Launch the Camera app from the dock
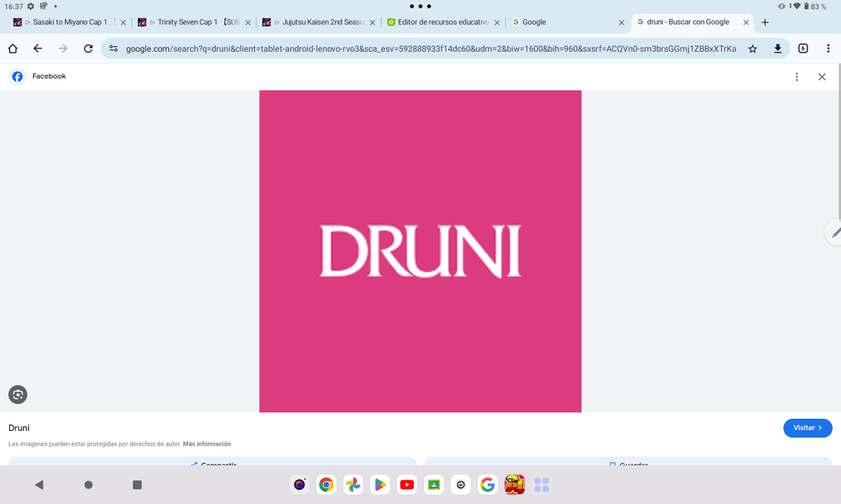The width and height of the screenshot is (841, 504). click(x=299, y=484)
